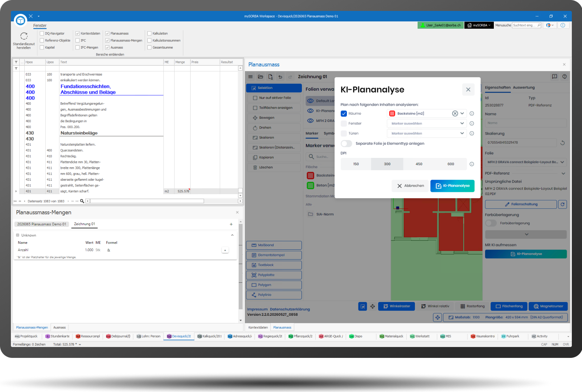Check the Türen checkbox in KI-Plananalyse
The height and width of the screenshot is (392, 582).
pyautogui.click(x=344, y=134)
